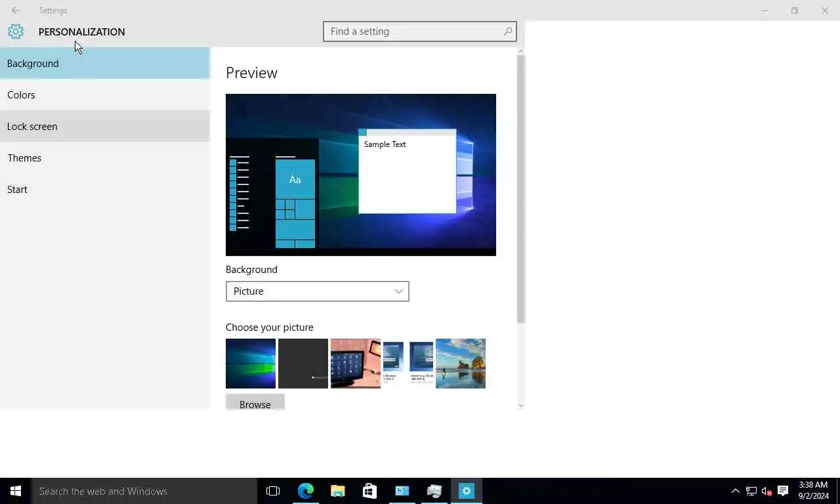Click the Choose your picture label
The width and height of the screenshot is (840, 504).
270,327
